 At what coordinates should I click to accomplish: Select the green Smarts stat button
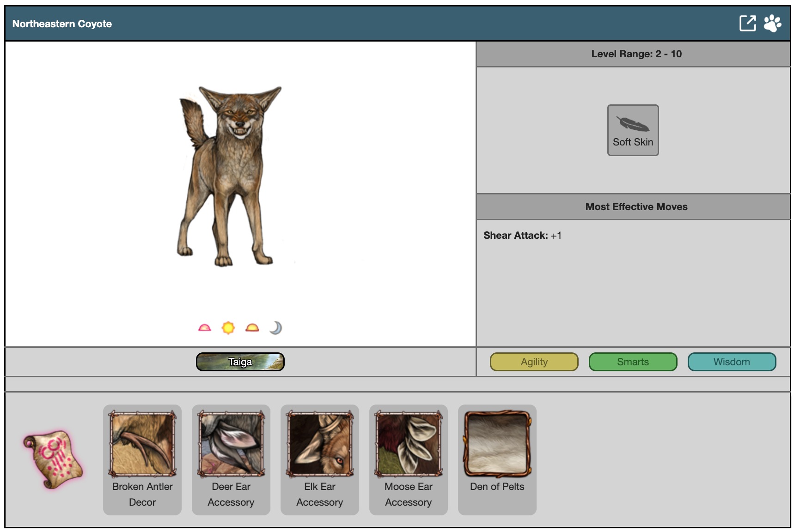pyautogui.click(x=633, y=362)
